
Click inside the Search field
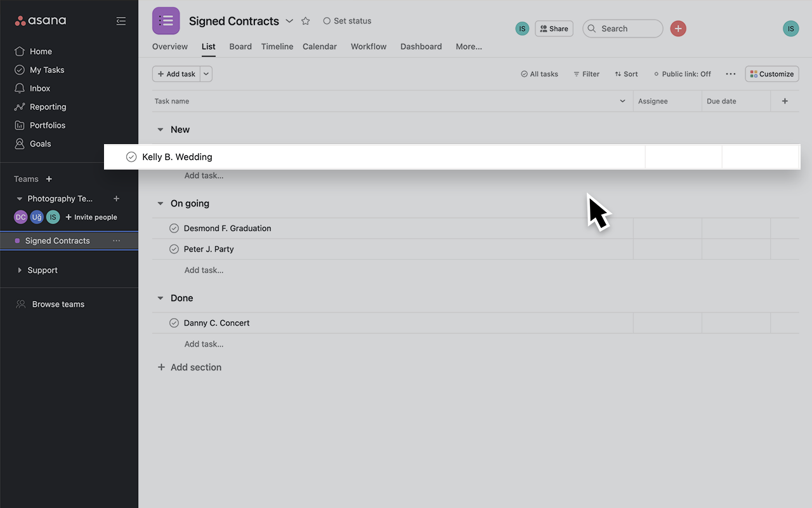[622, 28]
